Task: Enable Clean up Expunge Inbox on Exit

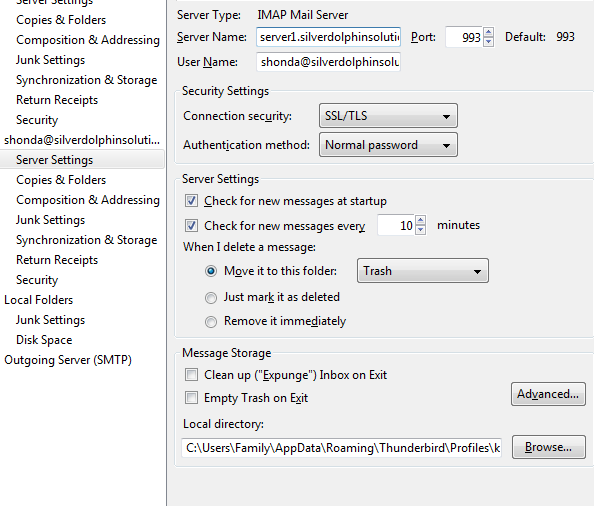Action: coord(191,375)
